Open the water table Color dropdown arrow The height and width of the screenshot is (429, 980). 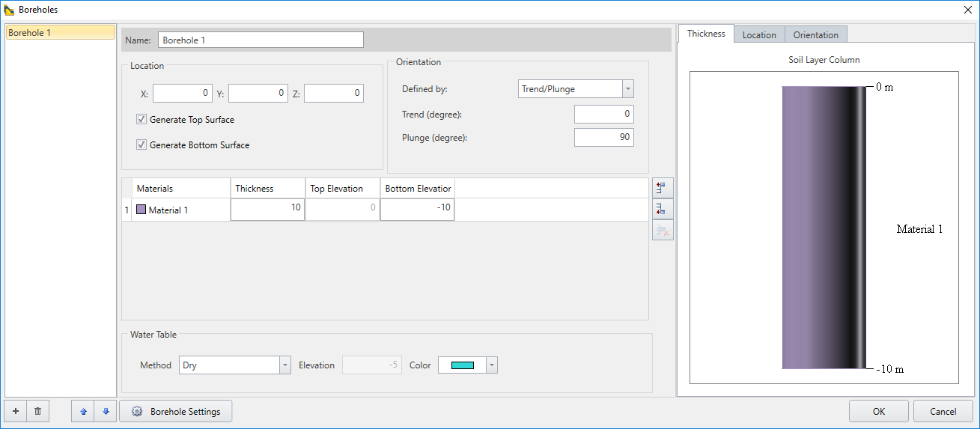(492, 365)
